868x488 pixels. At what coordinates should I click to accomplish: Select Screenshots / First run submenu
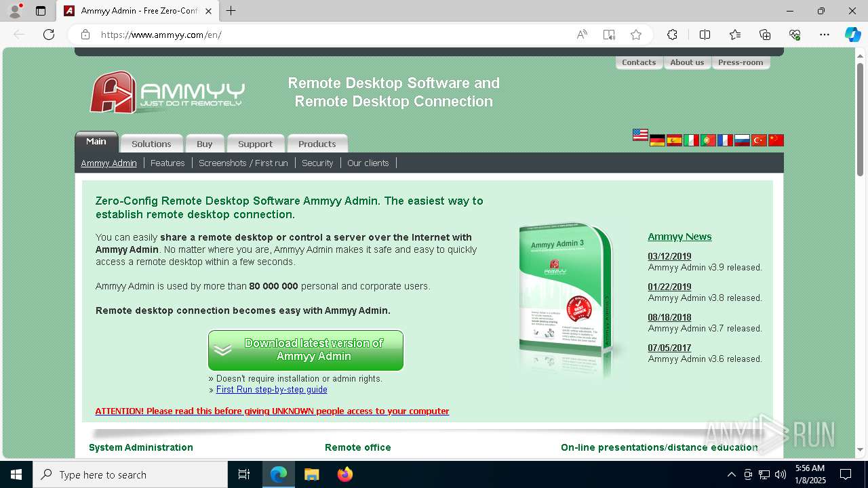point(243,163)
